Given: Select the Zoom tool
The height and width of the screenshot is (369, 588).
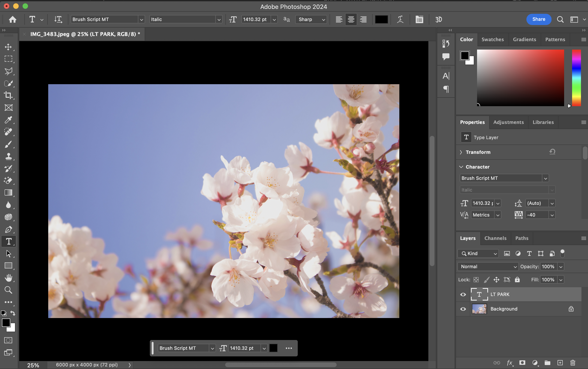Looking at the screenshot, I should pyautogui.click(x=9, y=290).
